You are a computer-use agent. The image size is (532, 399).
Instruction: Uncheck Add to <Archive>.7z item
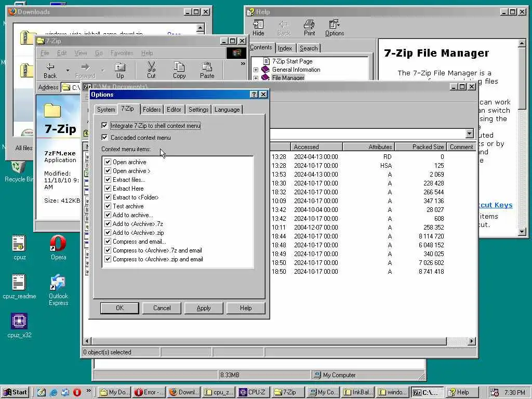[108, 223]
